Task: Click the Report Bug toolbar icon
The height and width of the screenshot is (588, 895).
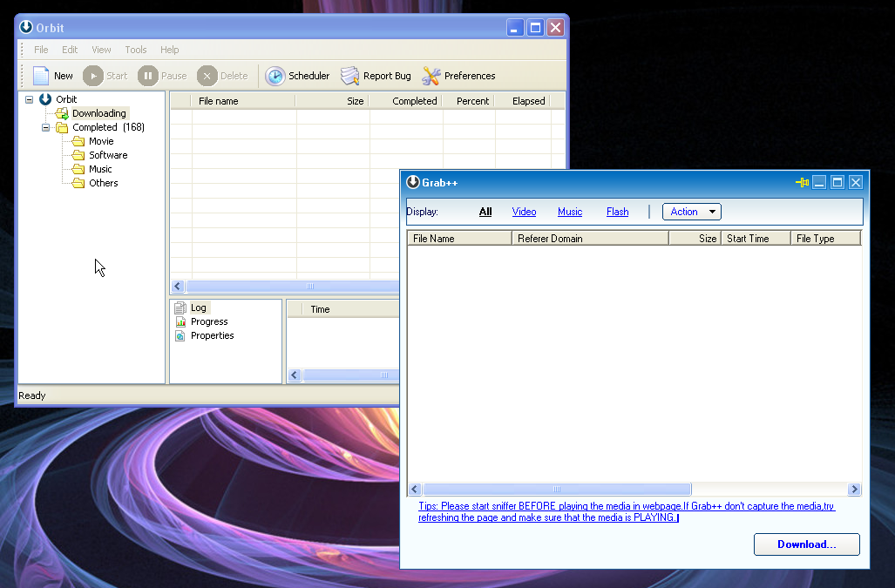Action: [350, 76]
